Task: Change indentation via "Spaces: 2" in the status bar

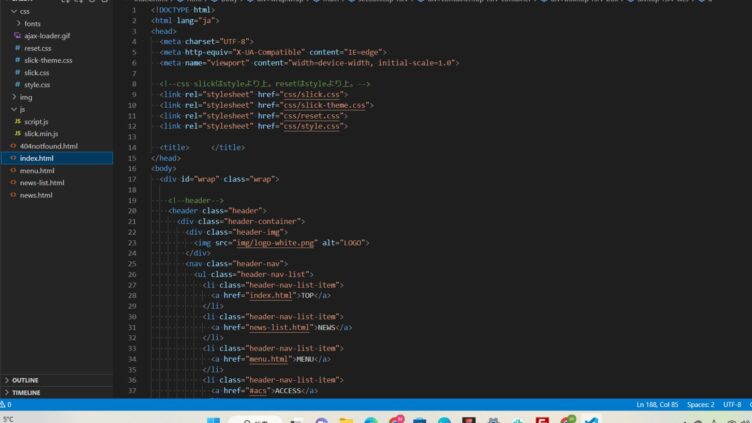Action: 700,405
